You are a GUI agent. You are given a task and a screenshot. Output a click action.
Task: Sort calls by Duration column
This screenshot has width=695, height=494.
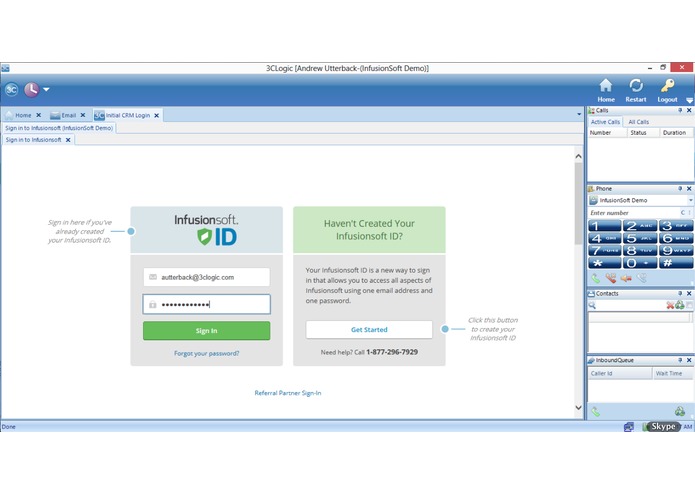(675, 133)
